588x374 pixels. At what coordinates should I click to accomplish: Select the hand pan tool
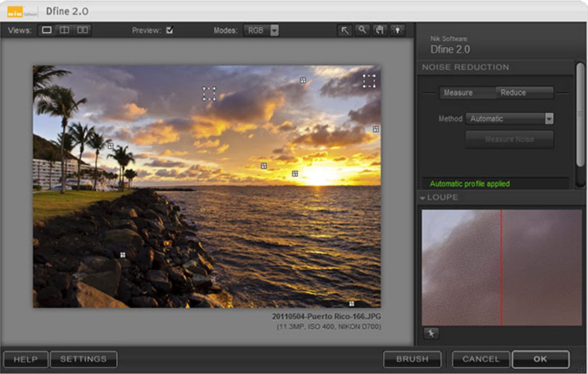tap(379, 30)
